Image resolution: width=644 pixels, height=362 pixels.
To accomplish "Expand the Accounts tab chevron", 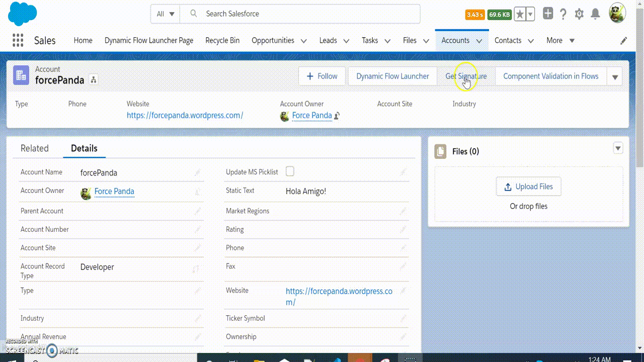I will click(x=479, y=41).
